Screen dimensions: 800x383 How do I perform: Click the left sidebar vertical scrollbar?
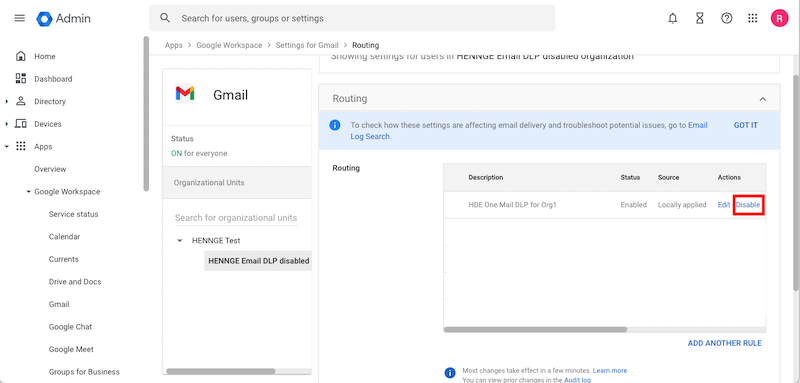coord(146,113)
